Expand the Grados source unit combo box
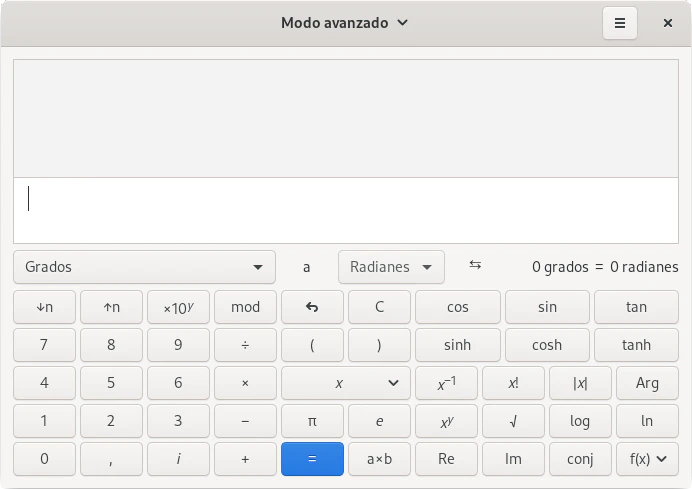 [x=144, y=267]
